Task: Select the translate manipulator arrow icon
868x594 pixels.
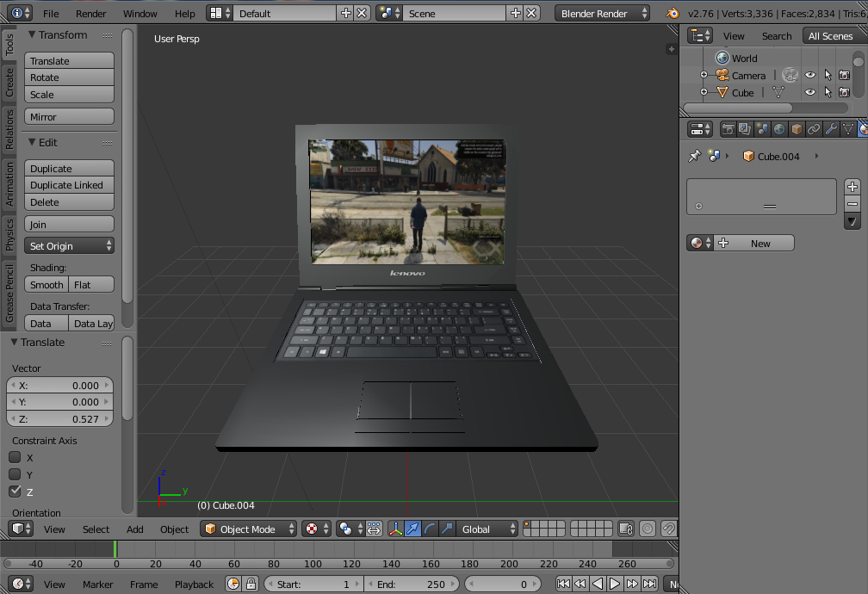Action: click(413, 529)
